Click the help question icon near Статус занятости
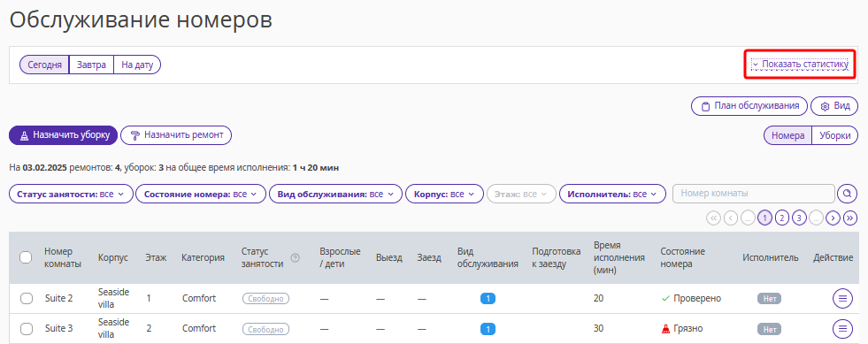Image resolution: width=868 pixels, height=344 pixels. [295, 257]
